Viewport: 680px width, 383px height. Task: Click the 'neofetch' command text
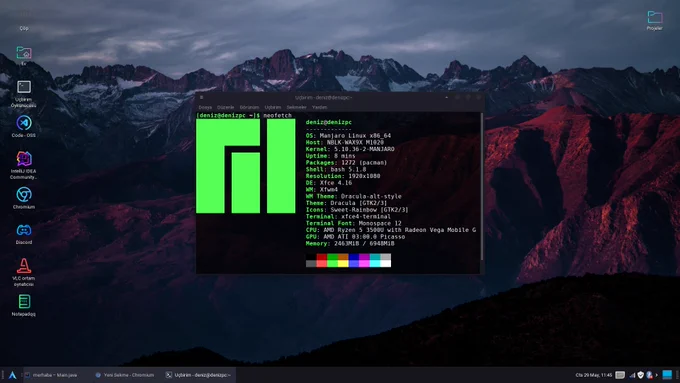point(278,115)
